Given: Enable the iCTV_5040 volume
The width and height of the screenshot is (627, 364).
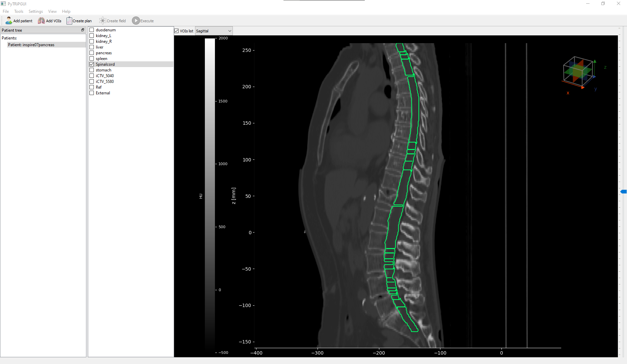Looking at the screenshot, I should [x=91, y=75].
